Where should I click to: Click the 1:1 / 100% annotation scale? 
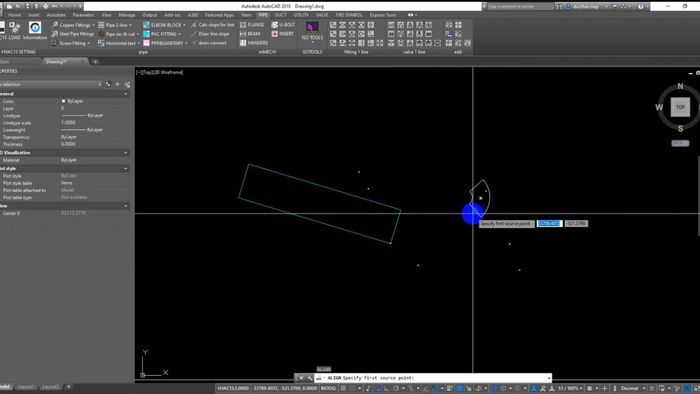point(569,388)
